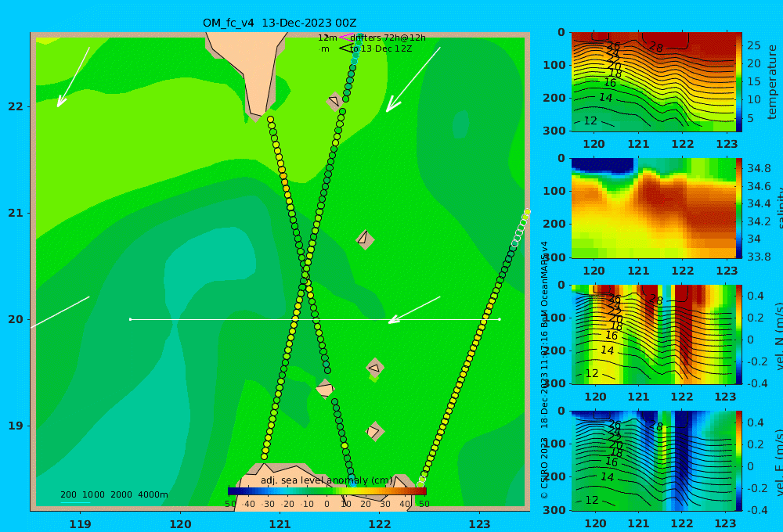Click the 'to 13 Dec 12Z' legend text
Screen dimensions: 783x532
click(381, 49)
